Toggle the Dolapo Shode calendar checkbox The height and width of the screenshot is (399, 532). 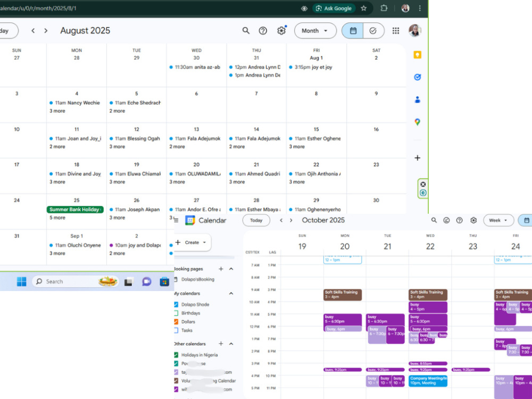pyautogui.click(x=176, y=304)
